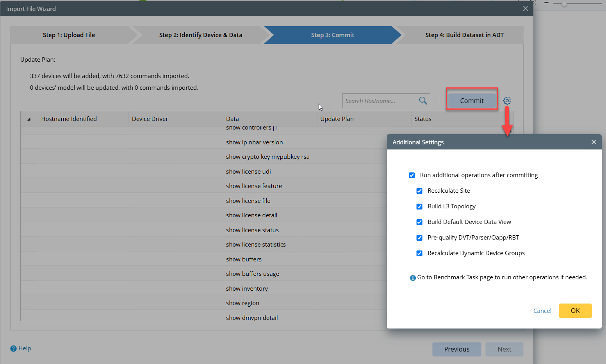Click the Help question mark icon
The height and width of the screenshot is (364, 606).
[14, 348]
